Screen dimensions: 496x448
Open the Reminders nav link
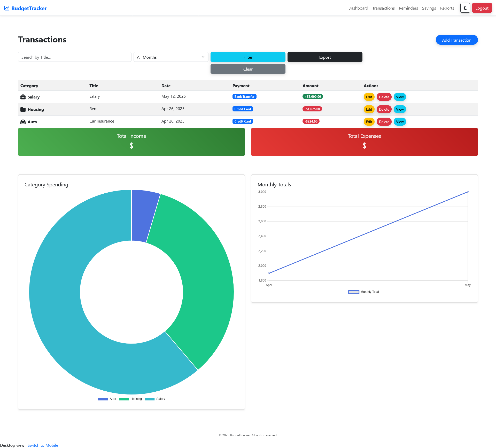pos(408,8)
